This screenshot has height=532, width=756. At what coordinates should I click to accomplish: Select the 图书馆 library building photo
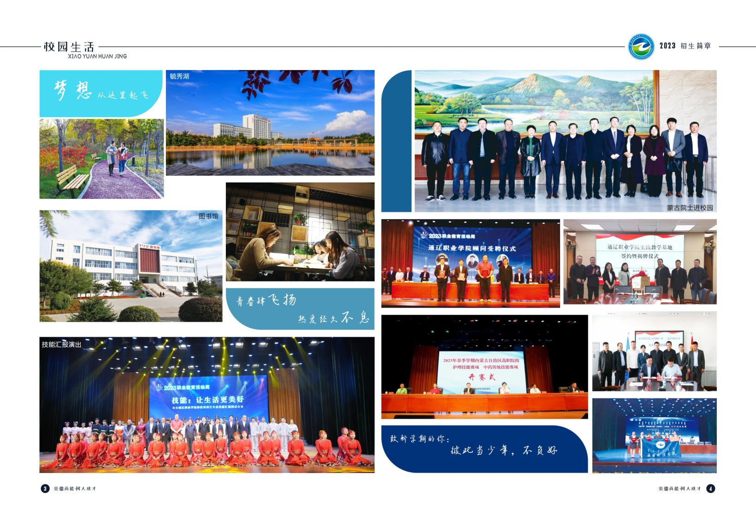click(x=131, y=266)
